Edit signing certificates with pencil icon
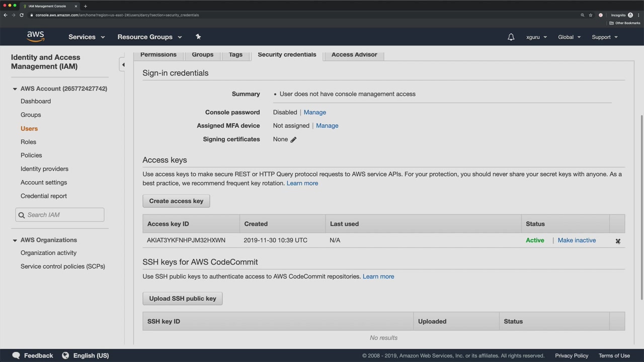 [293, 140]
